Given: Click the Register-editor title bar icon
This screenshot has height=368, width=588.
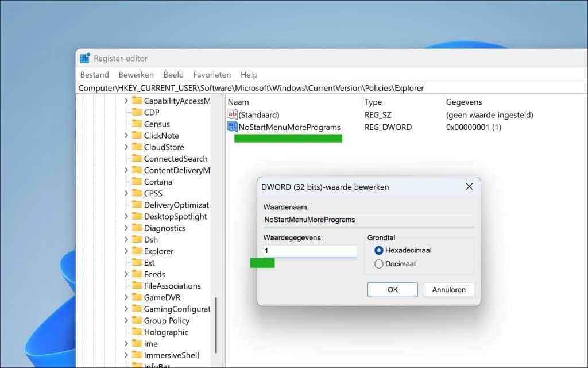Looking at the screenshot, I should 84,57.
